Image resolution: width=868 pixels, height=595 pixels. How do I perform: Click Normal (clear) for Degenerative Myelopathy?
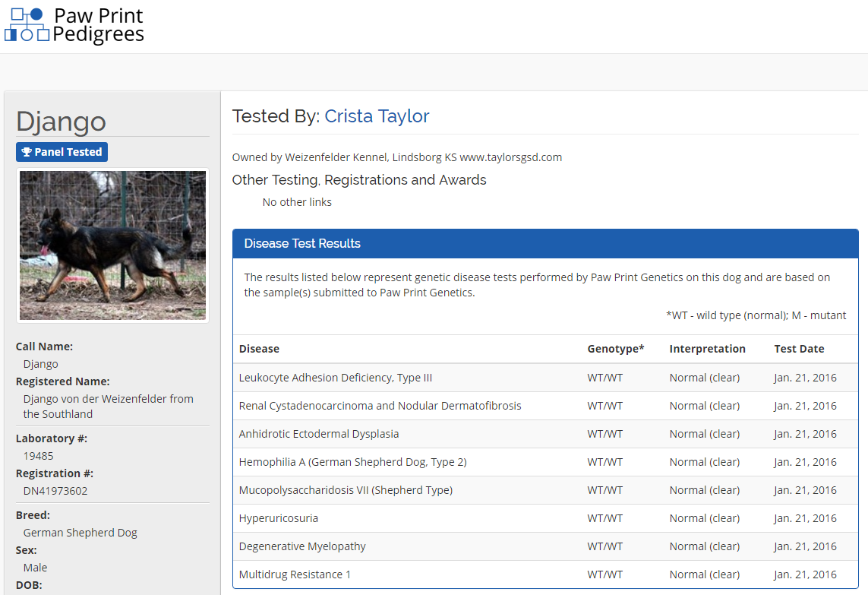(705, 546)
